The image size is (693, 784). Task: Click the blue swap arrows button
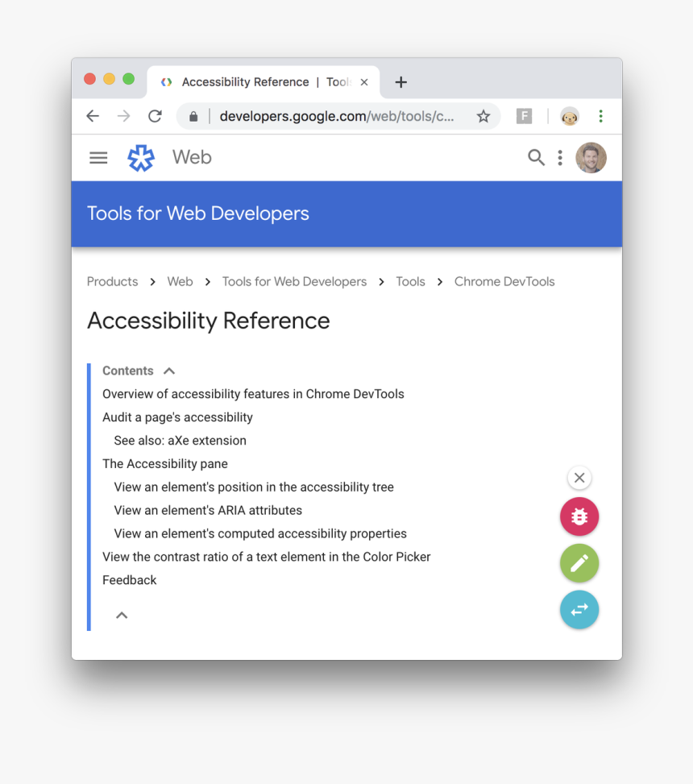(579, 610)
